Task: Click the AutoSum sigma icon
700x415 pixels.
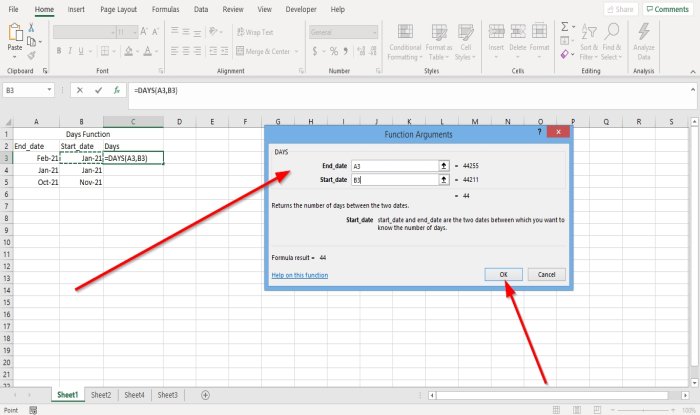Action: (566, 26)
